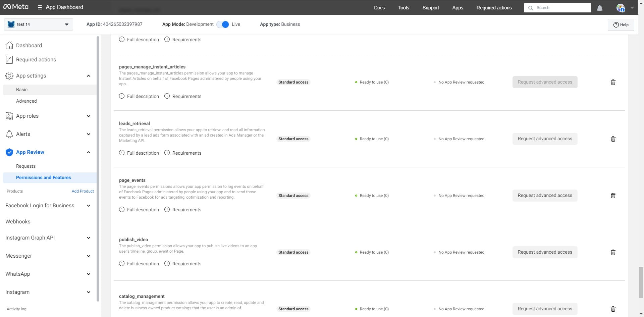Request advanced access for pages_manage_instant_articles
The image size is (644, 317).
point(545,82)
